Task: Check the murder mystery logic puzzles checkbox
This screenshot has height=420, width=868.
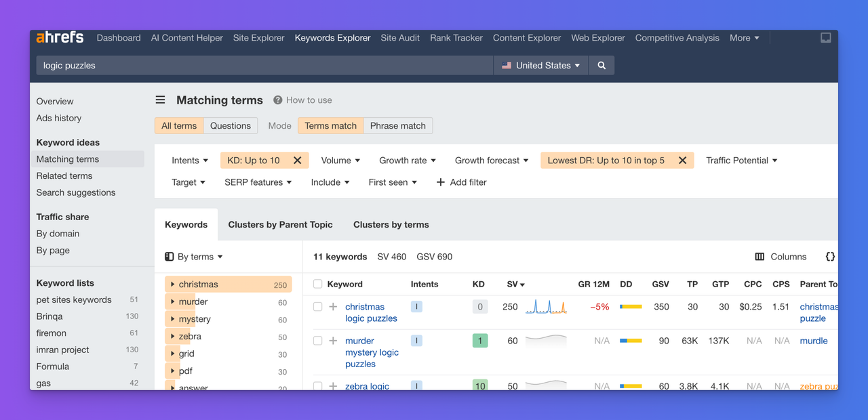Action: point(317,341)
